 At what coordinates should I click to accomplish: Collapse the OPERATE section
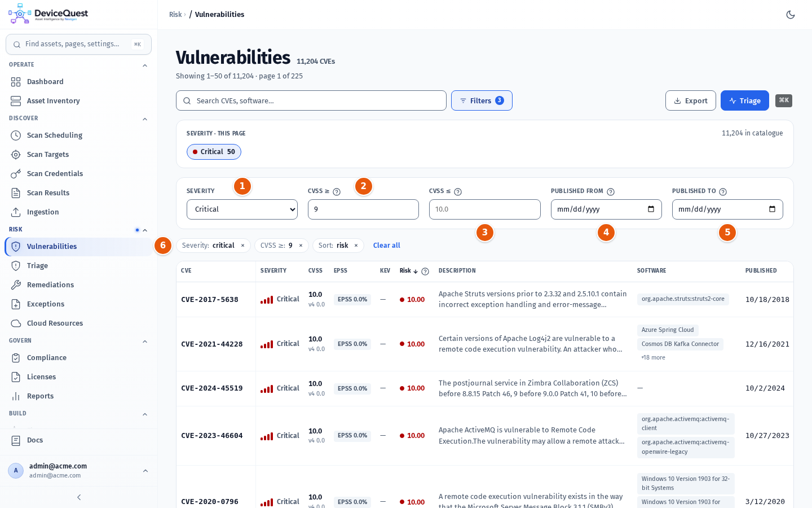145,65
